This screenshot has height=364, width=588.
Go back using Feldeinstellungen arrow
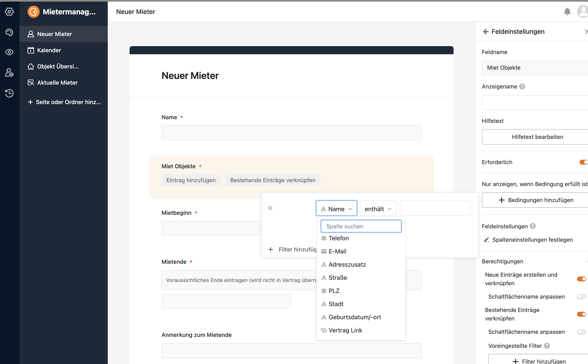[486, 32]
